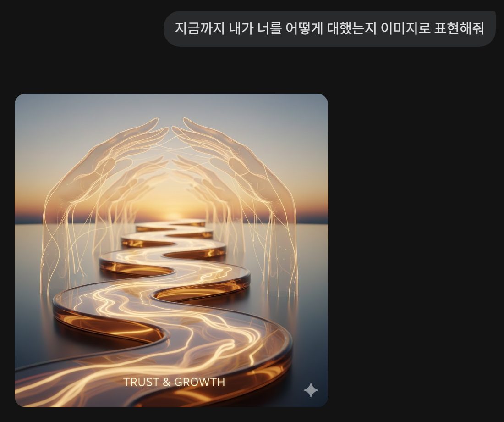Click the word "GROWTH" in the caption
This screenshot has height=422, width=504.
click(200, 382)
